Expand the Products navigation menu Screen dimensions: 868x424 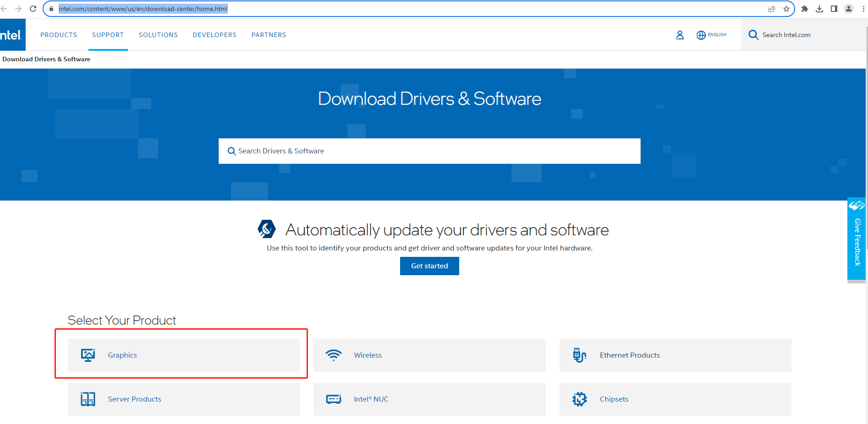59,35
